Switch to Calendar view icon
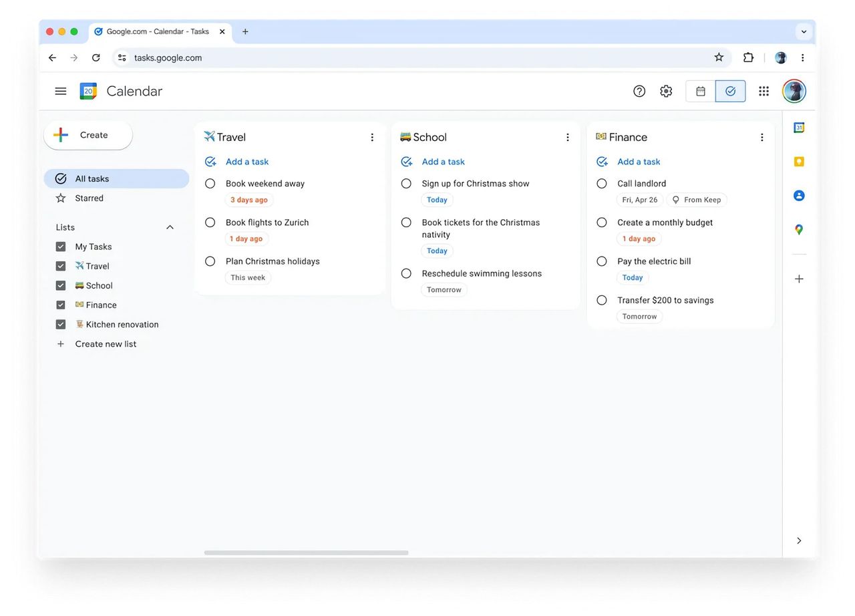855x616 pixels. tap(699, 91)
